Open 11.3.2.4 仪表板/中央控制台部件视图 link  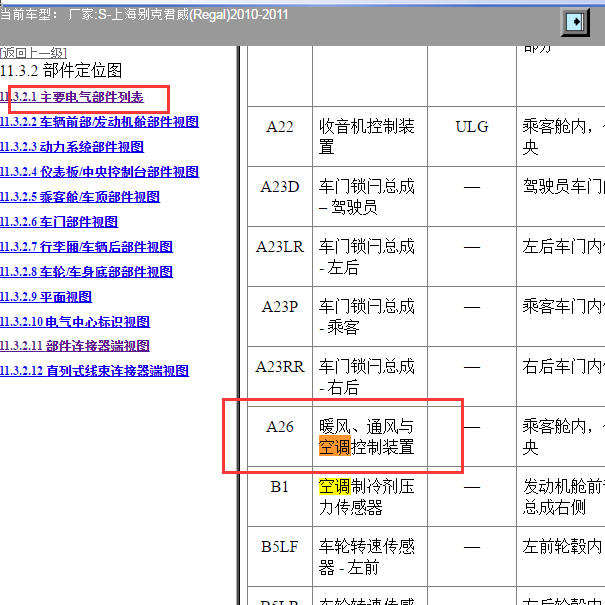(100, 172)
